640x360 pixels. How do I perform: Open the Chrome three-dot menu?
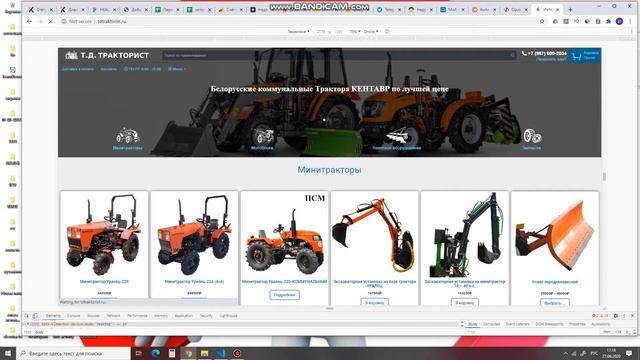tap(631, 21)
